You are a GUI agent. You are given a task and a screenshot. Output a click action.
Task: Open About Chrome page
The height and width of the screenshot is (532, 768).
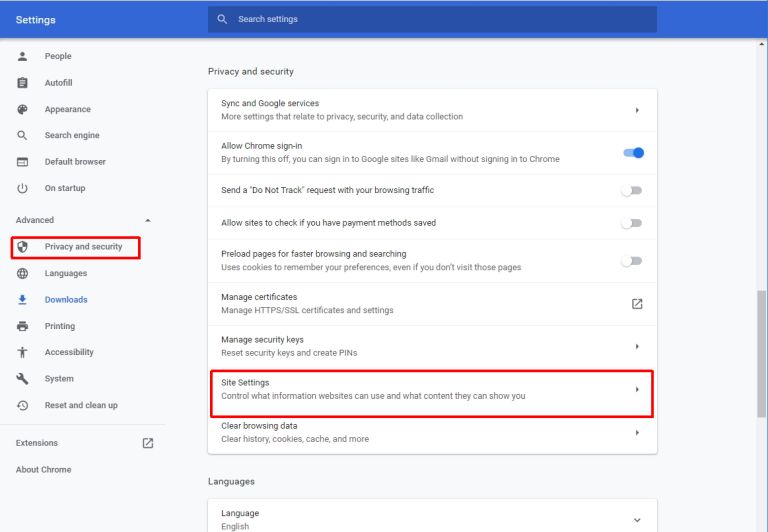[x=43, y=469]
